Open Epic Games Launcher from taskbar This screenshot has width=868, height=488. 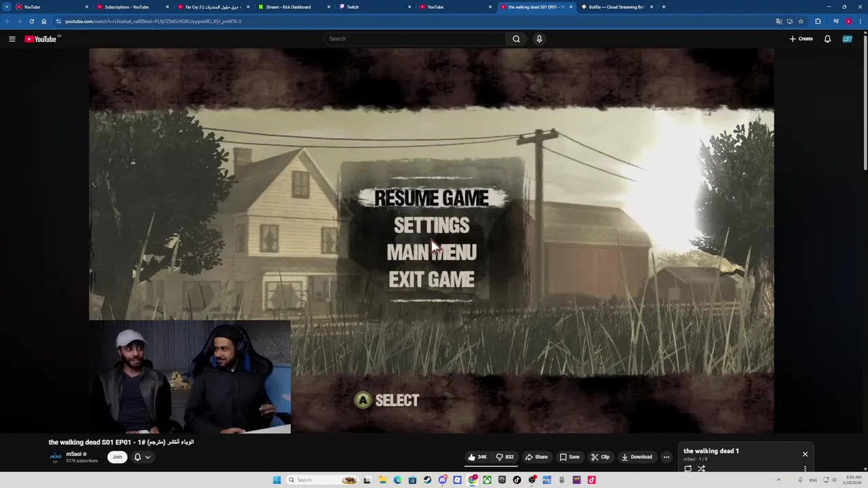pos(502,480)
